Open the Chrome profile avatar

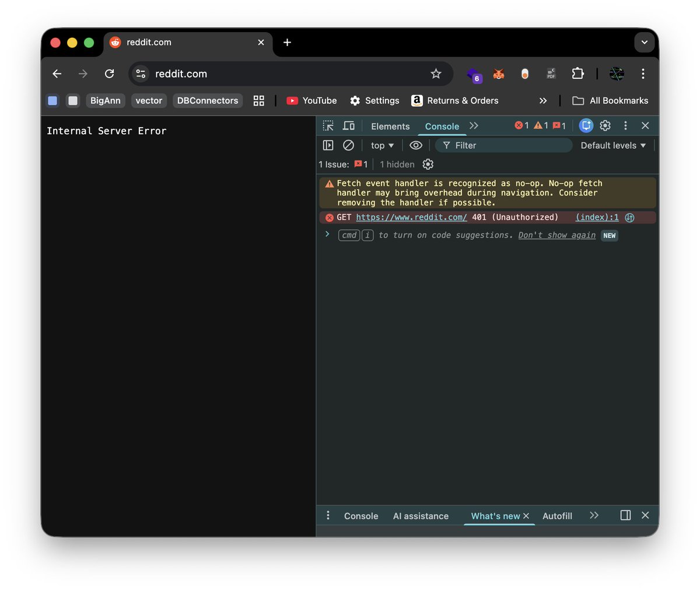(617, 74)
